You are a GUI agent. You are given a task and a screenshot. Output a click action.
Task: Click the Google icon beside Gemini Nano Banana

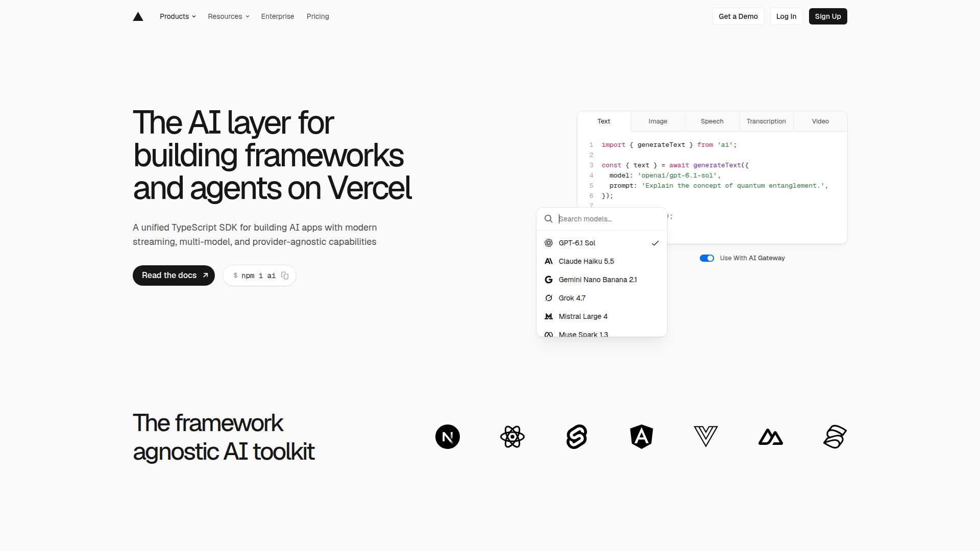pos(549,280)
